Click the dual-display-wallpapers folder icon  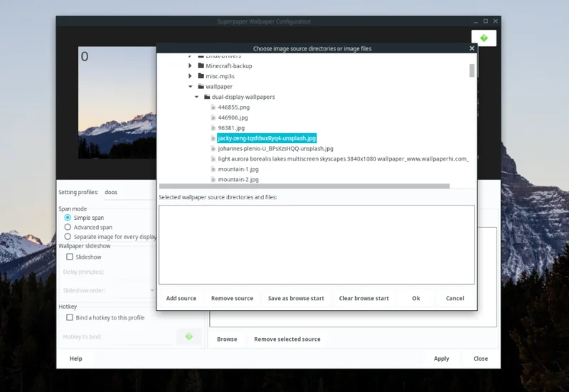[207, 97]
